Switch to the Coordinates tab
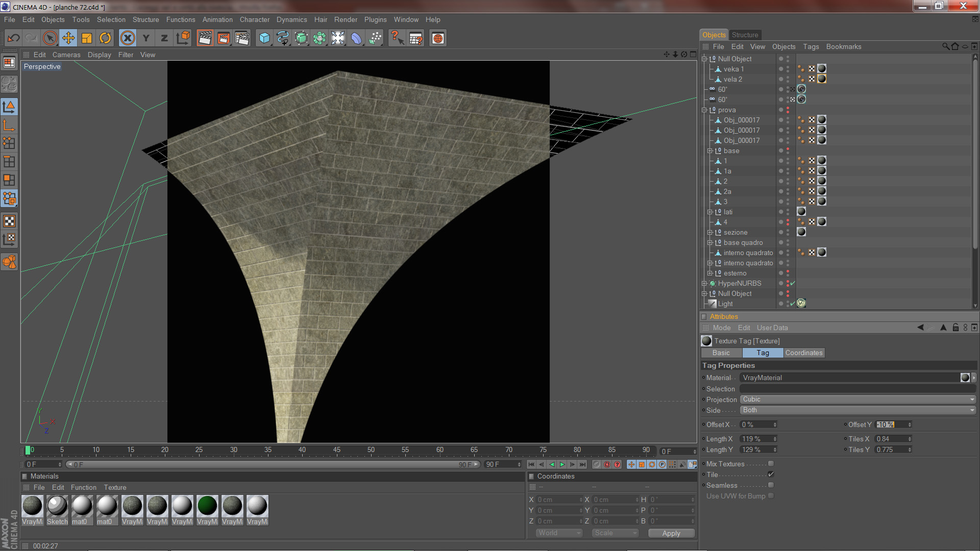The width and height of the screenshot is (980, 551). click(803, 353)
